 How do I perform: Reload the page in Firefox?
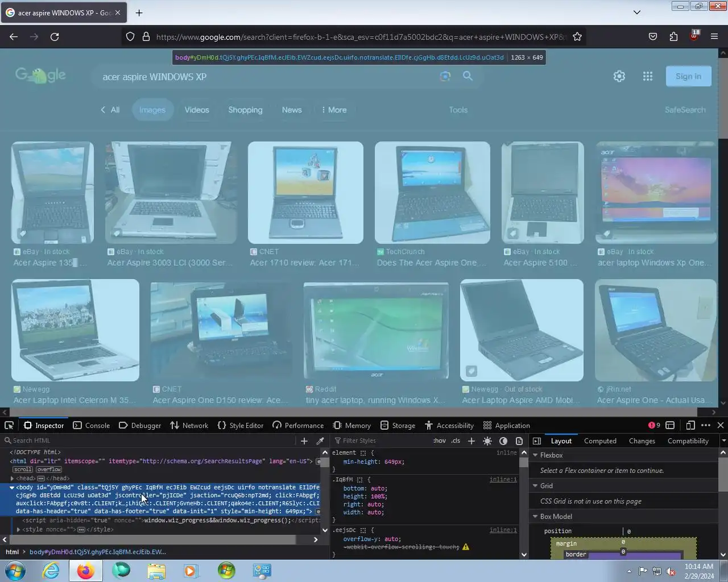(55, 36)
